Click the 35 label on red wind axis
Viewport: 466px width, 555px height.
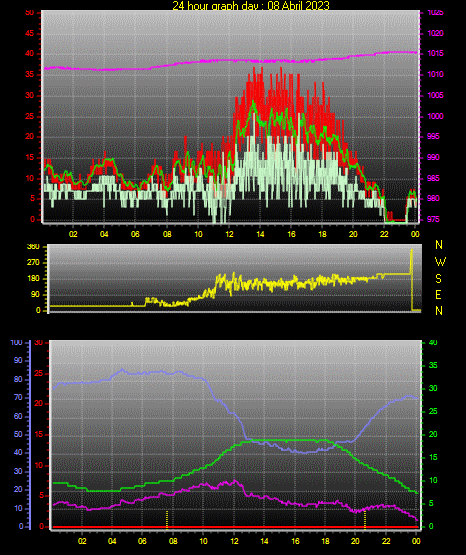pyautogui.click(x=30, y=75)
